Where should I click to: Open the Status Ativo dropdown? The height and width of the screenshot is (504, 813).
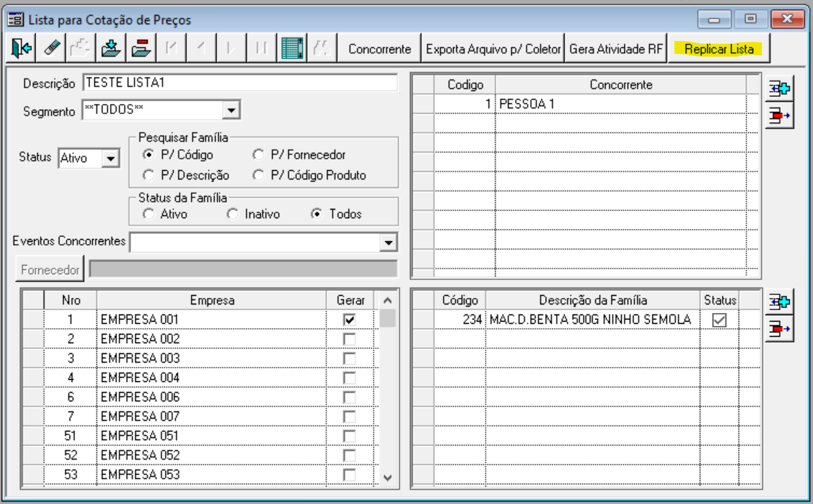pos(111,158)
